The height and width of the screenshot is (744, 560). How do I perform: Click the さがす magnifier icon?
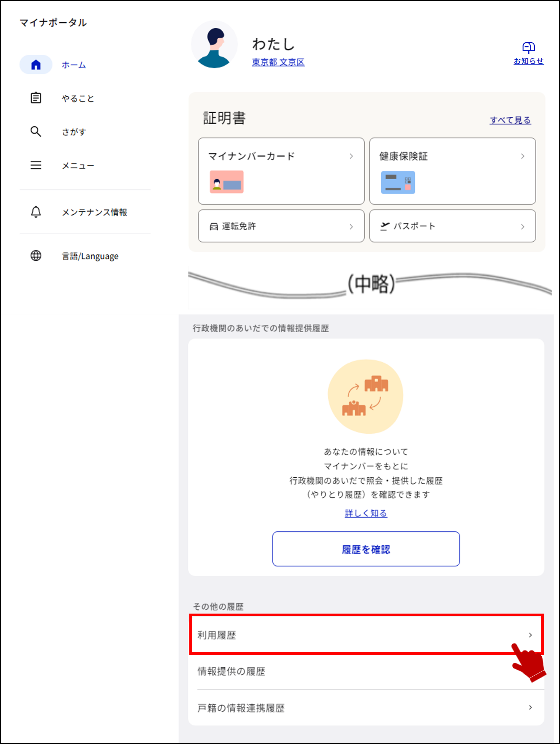36,131
